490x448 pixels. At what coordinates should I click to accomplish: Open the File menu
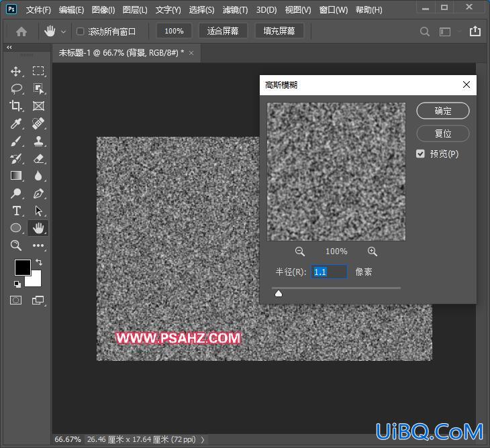tap(38, 10)
